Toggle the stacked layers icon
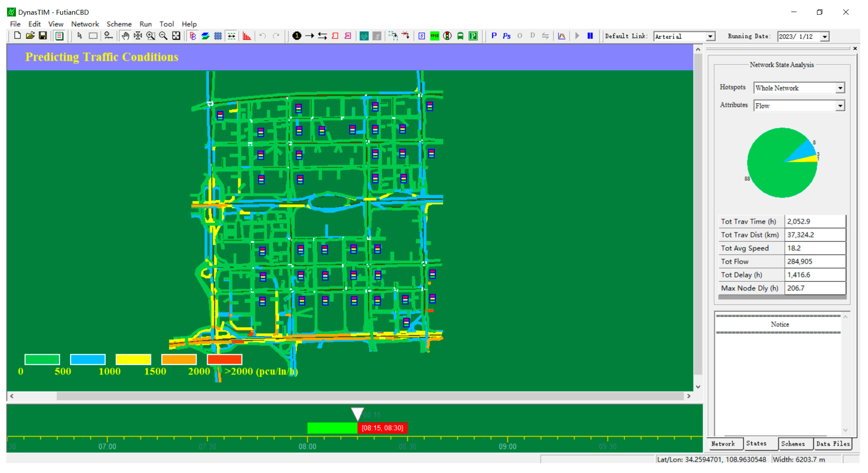Screen dimensions: 868x473 pyautogui.click(x=205, y=36)
